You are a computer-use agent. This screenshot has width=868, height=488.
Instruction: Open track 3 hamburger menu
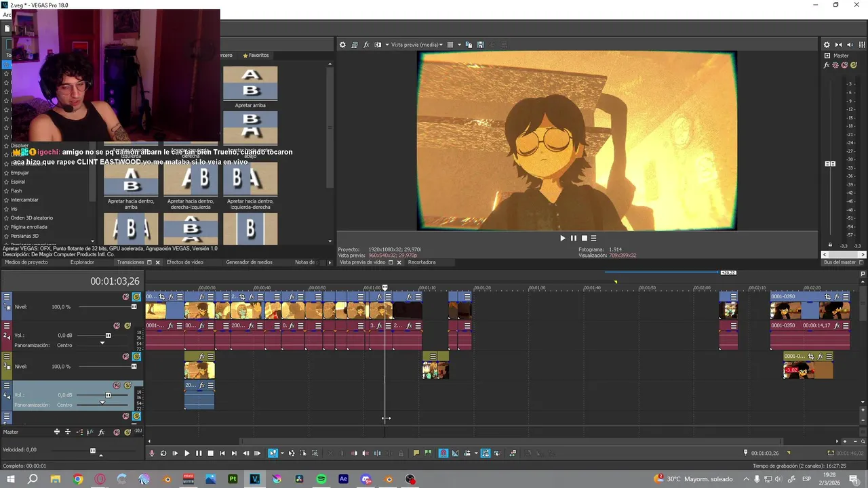tap(7, 357)
